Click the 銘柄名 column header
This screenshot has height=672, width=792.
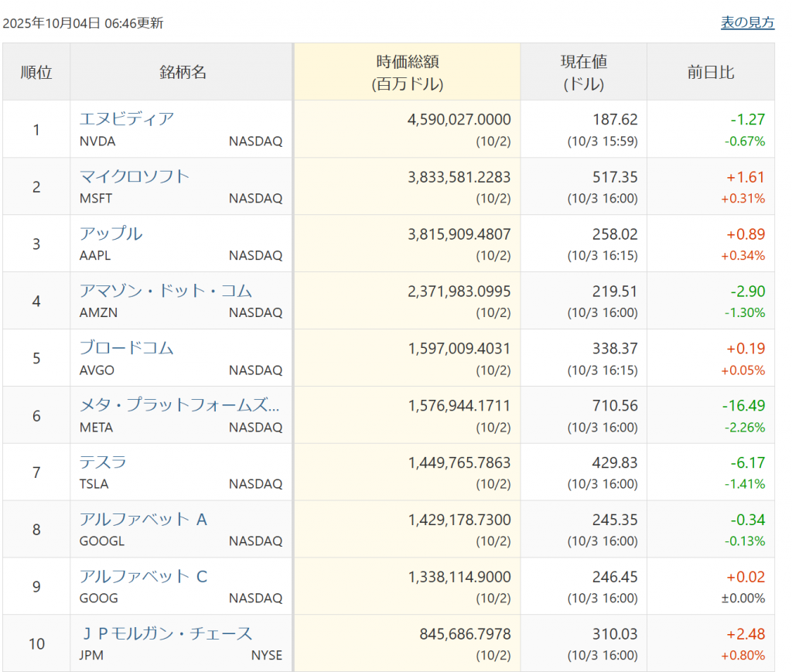(x=183, y=73)
